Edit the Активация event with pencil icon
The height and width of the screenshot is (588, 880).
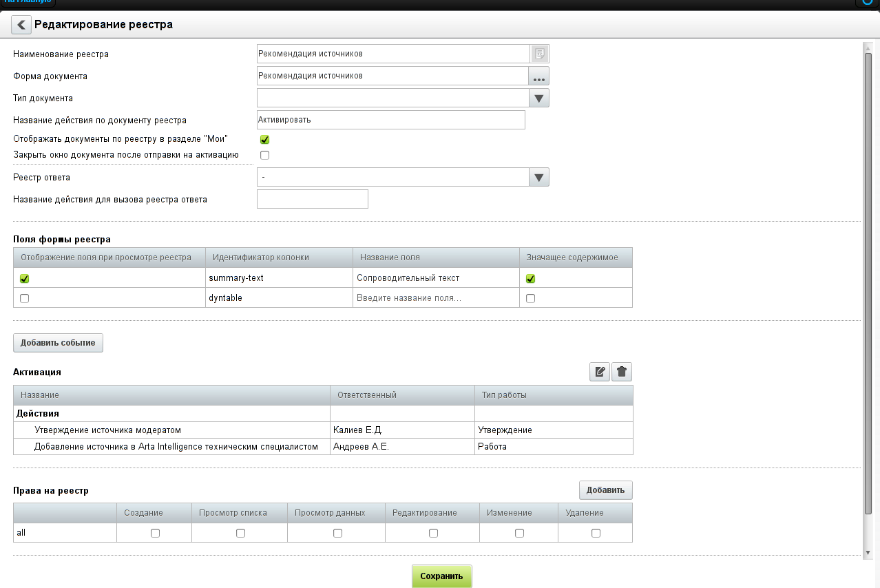pyautogui.click(x=600, y=372)
